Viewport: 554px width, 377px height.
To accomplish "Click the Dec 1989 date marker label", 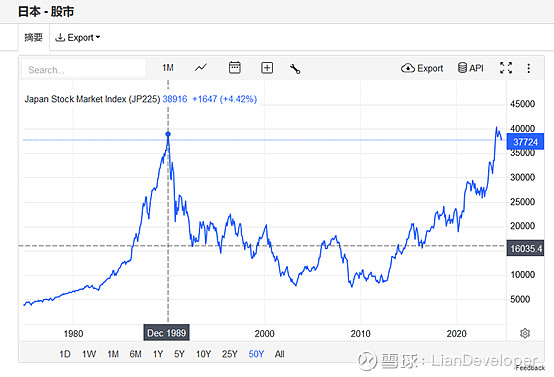I will [166, 333].
